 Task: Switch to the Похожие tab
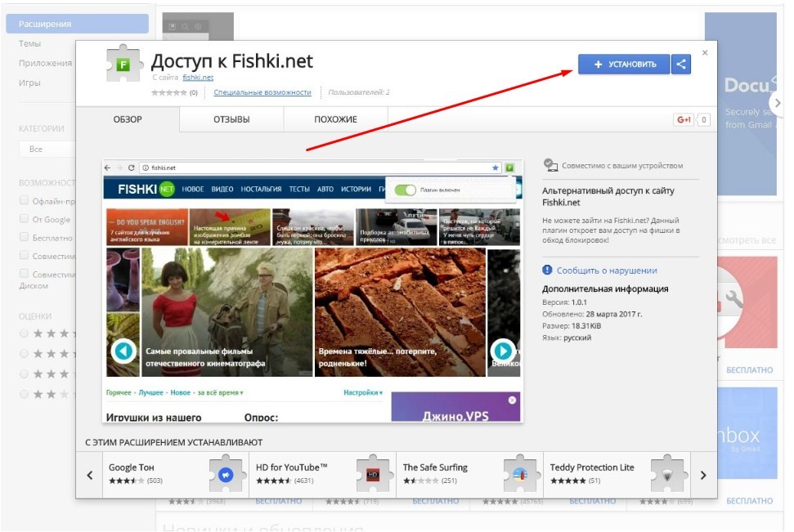click(x=335, y=119)
